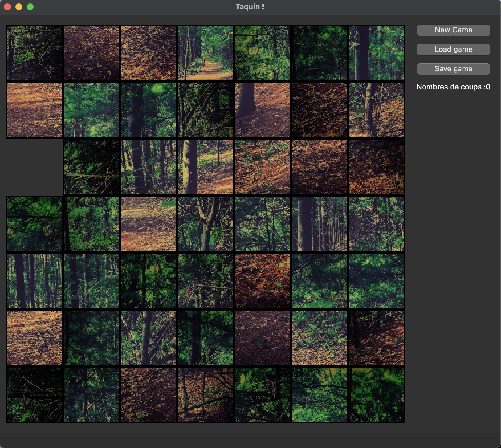Slide the tile directly below the empty slot
This screenshot has height=448, width=501.
(x=34, y=224)
